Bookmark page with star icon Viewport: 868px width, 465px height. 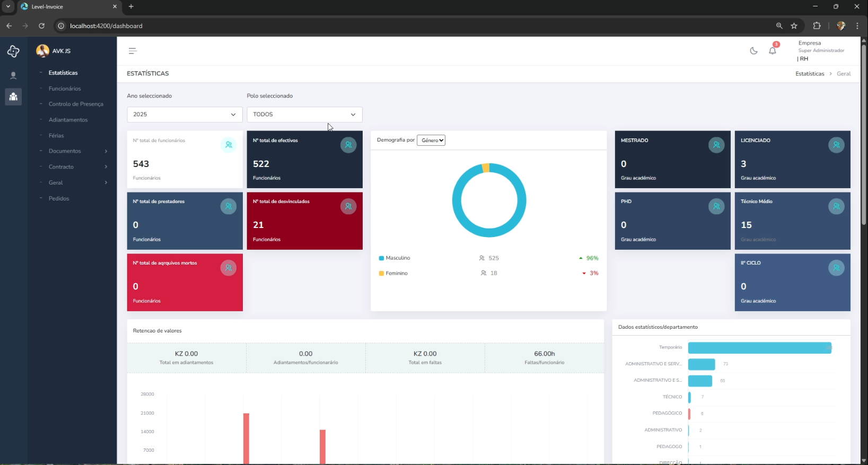pos(794,25)
